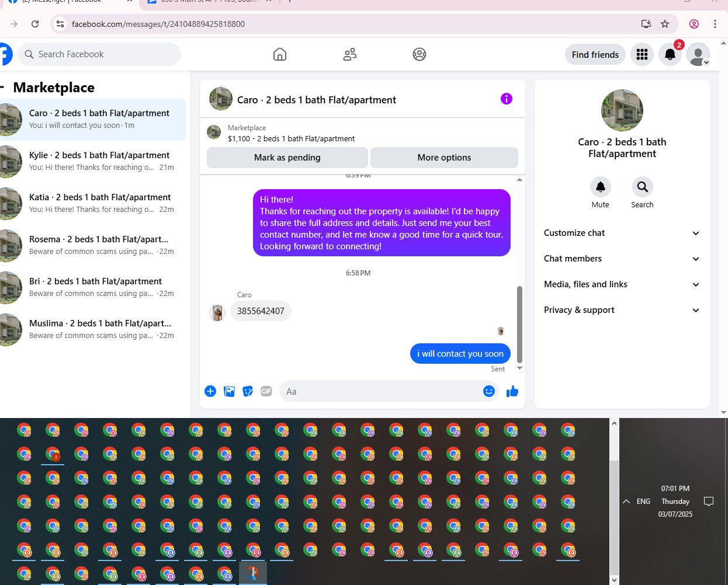Click the purple conversation info icon

[x=507, y=99]
